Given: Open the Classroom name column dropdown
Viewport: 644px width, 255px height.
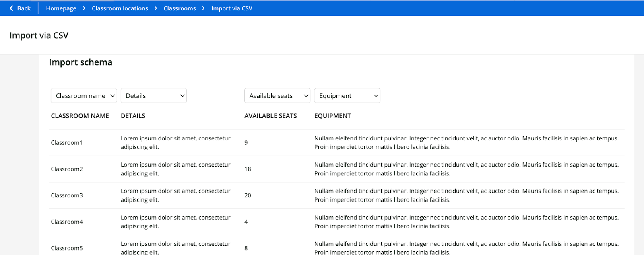Looking at the screenshot, I should (84, 96).
